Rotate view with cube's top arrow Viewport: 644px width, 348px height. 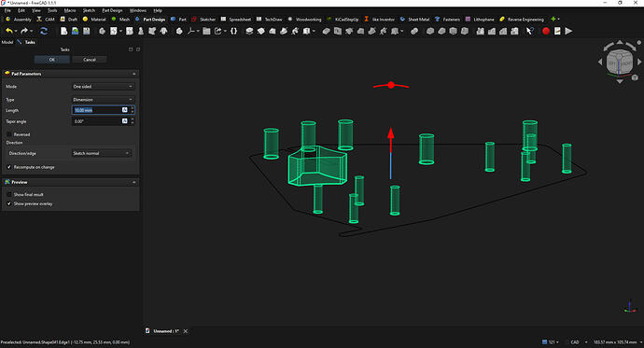(x=620, y=42)
